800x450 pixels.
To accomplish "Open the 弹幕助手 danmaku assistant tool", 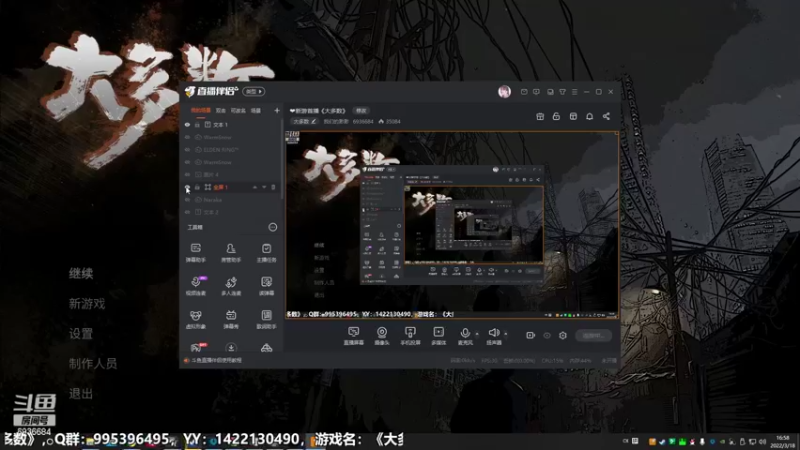I will point(195,253).
